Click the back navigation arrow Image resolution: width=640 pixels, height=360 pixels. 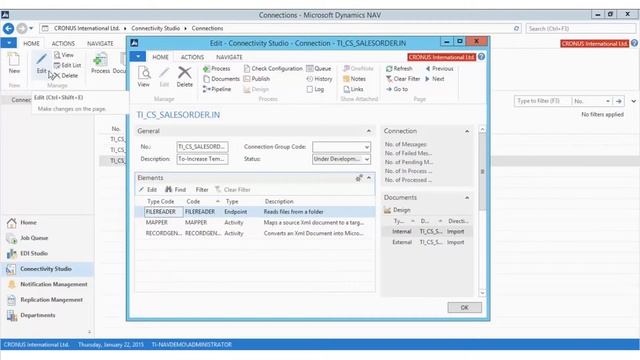pyautogui.click(x=9, y=28)
